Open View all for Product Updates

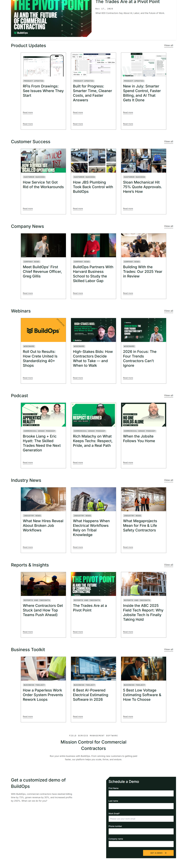[x=169, y=45]
